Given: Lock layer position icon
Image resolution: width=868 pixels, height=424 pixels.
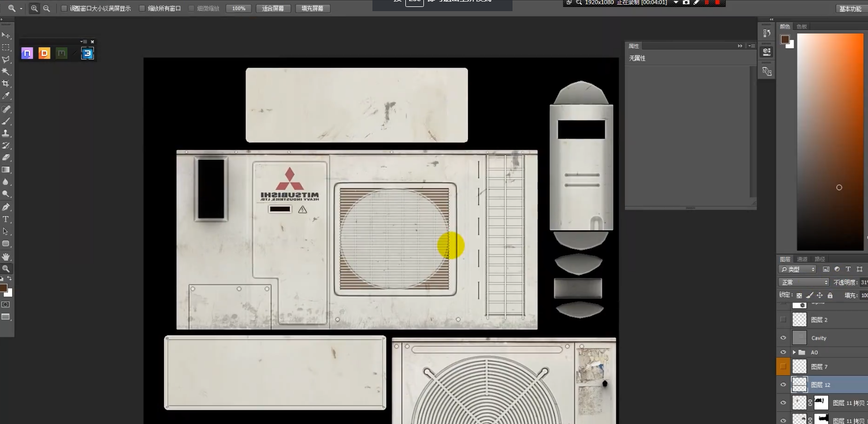Looking at the screenshot, I should point(820,296).
